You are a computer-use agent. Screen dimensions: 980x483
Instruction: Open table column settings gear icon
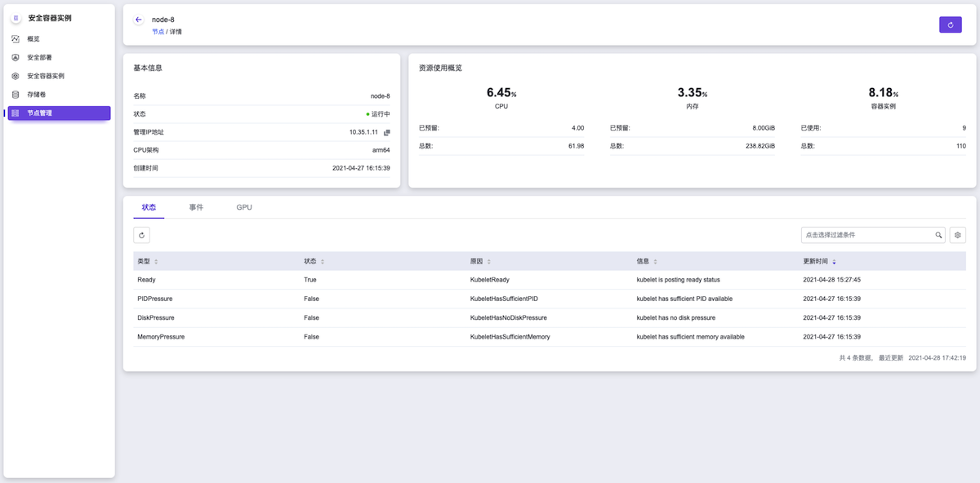click(x=958, y=235)
